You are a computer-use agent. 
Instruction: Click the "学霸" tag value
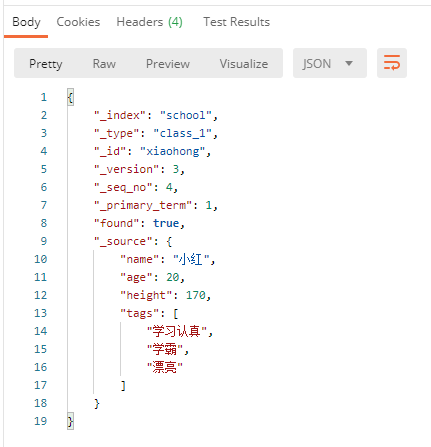(165, 349)
